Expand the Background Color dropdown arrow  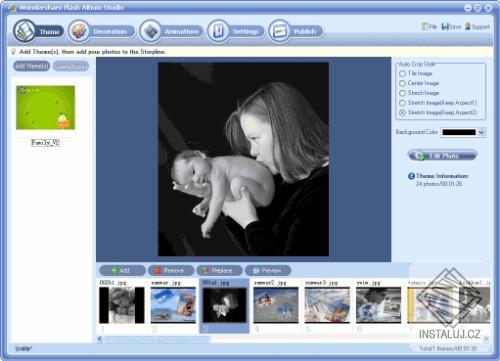tap(481, 132)
